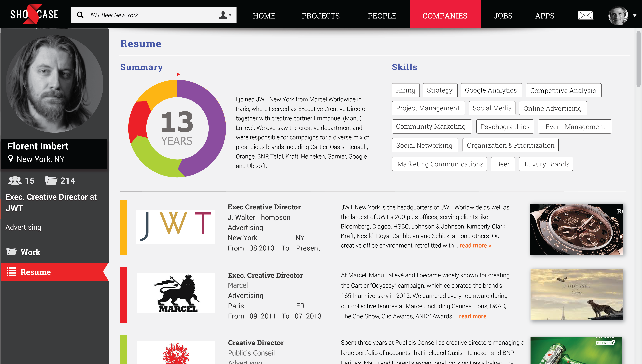Click the Beer skill tag
The width and height of the screenshot is (642, 364).
[x=503, y=164]
